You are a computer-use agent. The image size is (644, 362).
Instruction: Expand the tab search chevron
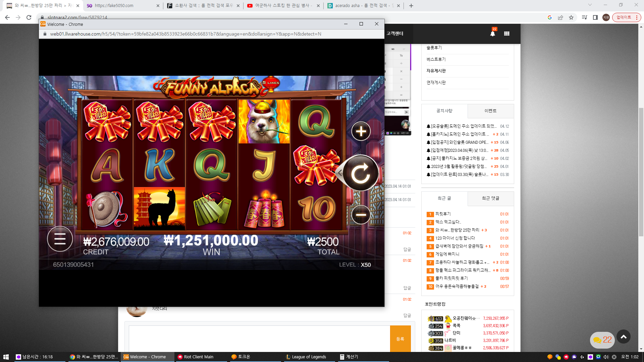pos(590,5)
